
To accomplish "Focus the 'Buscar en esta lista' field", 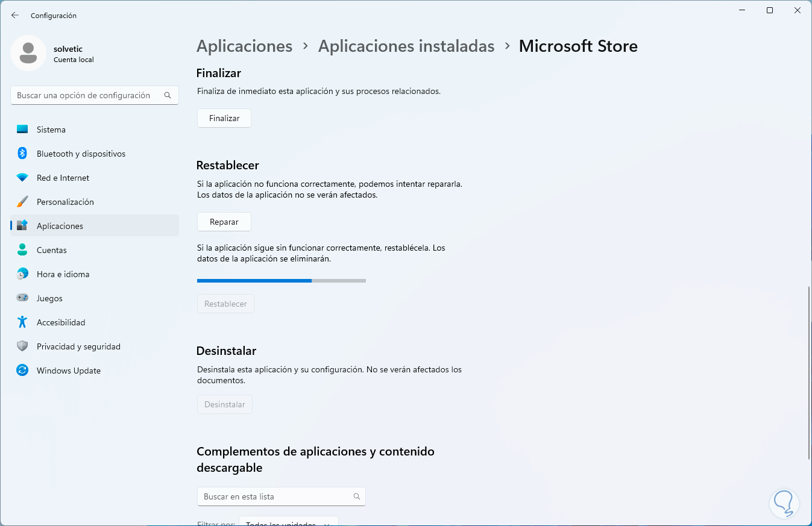I will click(282, 496).
